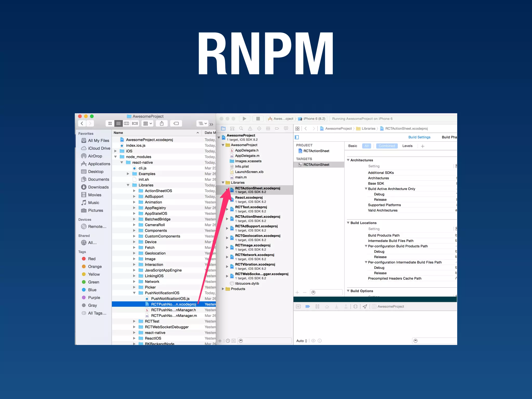This screenshot has width=532, height=399.
Task: Switch Finder to column view
Action: (127, 123)
